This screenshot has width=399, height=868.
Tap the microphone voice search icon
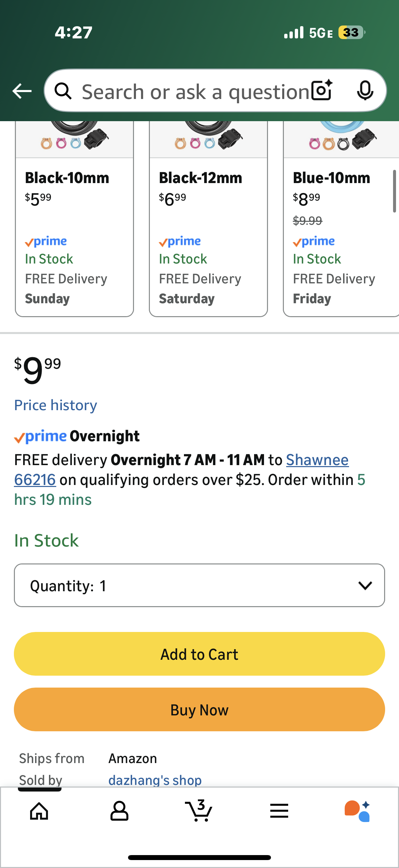(x=365, y=90)
